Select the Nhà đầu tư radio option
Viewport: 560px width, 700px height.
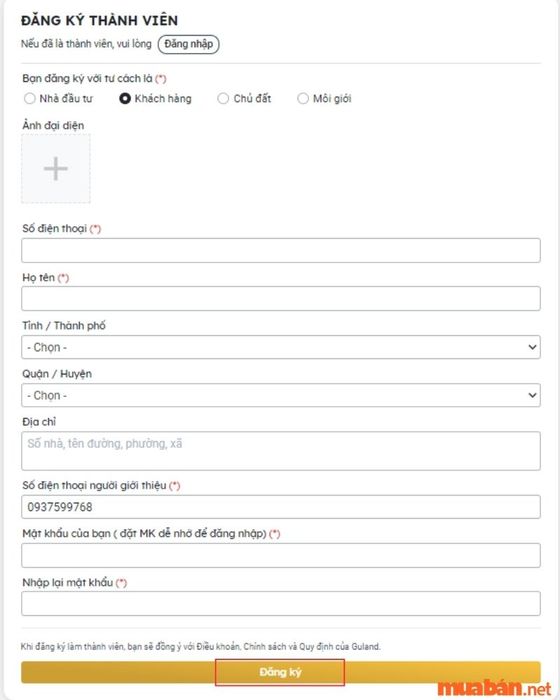point(29,99)
